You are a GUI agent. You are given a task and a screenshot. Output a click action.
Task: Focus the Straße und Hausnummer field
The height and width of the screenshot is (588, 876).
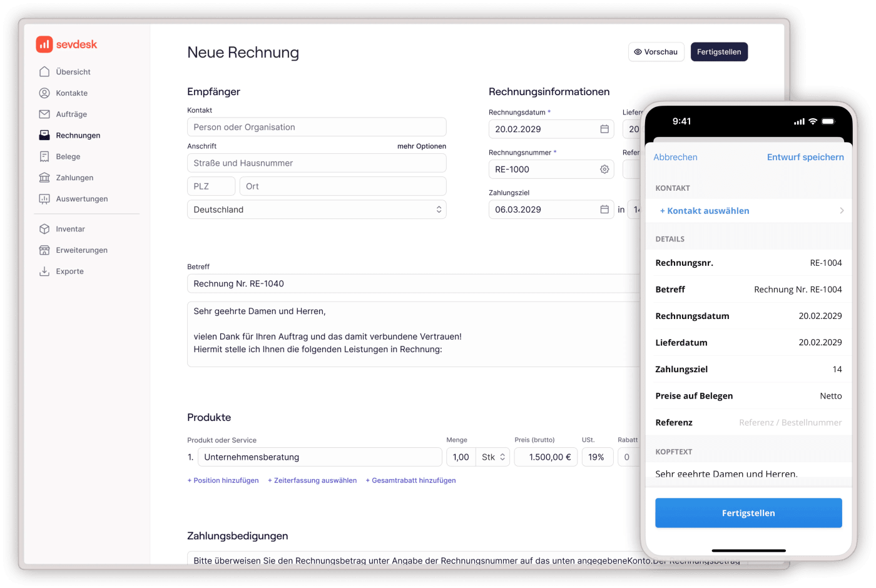317,163
